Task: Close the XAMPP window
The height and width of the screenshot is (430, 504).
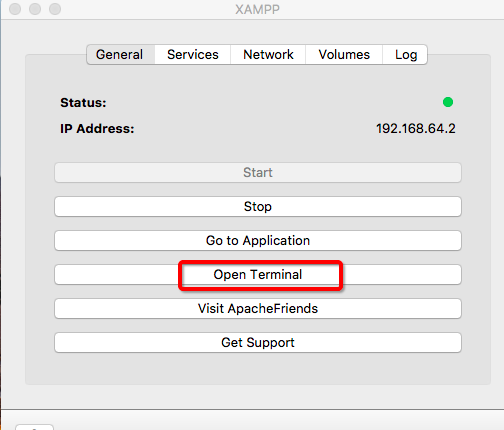Action: (x=15, y=9)
